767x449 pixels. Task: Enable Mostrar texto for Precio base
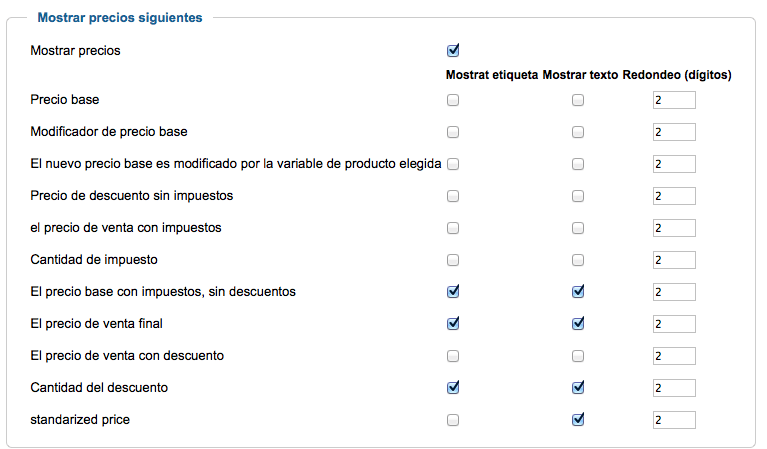coord(578,100)
